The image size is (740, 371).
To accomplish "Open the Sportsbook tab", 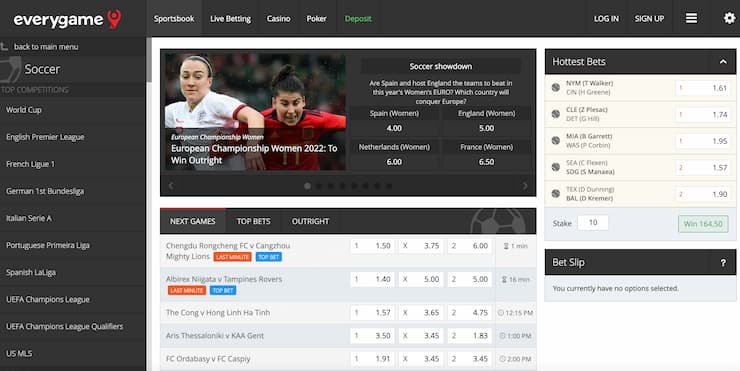I will click(174, 19).
